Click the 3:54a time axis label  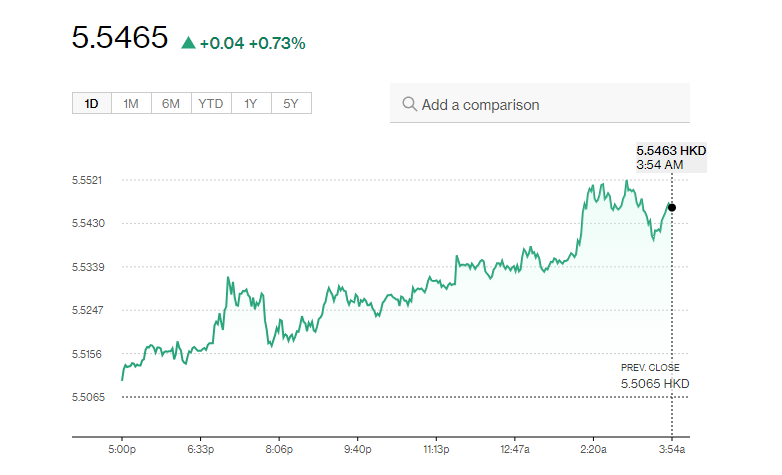[671, 448]
